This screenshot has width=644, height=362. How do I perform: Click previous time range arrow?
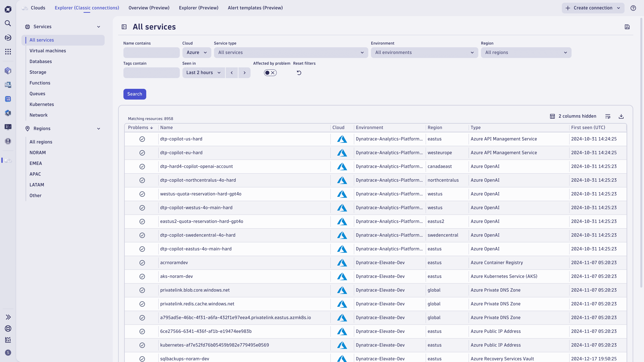tap(231, 73)
